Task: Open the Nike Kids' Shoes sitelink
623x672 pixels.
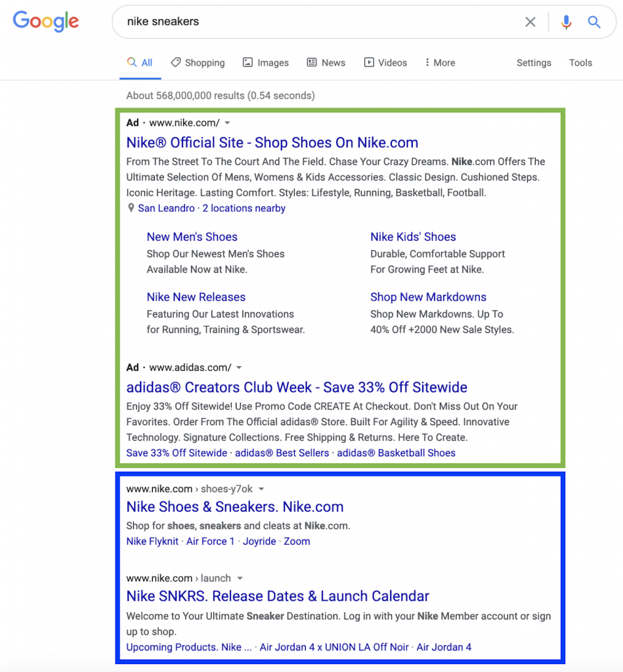Action: pyautogui.click(x=413, y=237)
